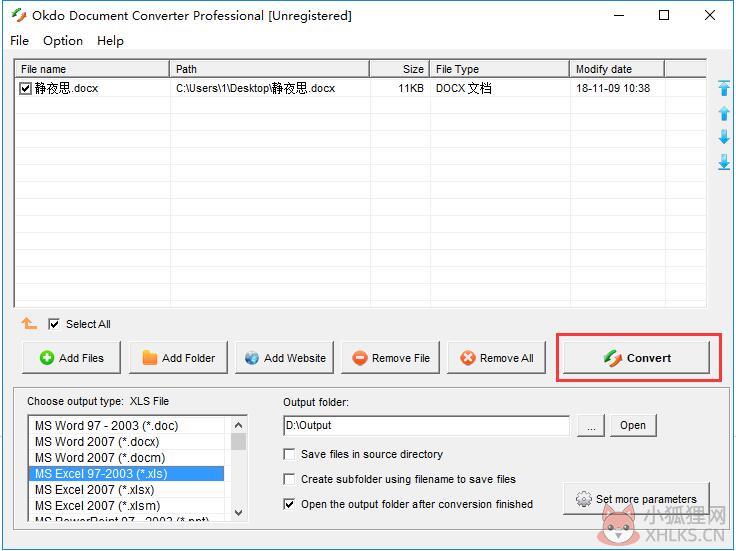Click the Add Files button
736x551 pixels.
[71, 358]
